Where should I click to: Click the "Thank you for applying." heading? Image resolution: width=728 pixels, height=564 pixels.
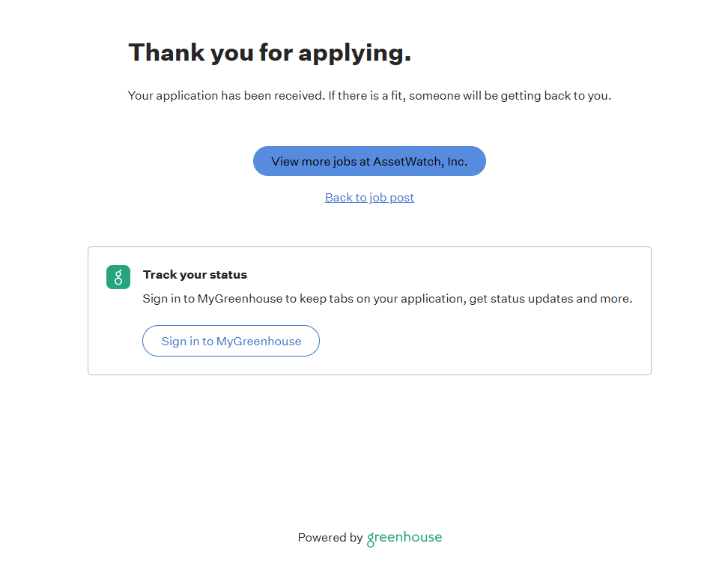(270, 52)
